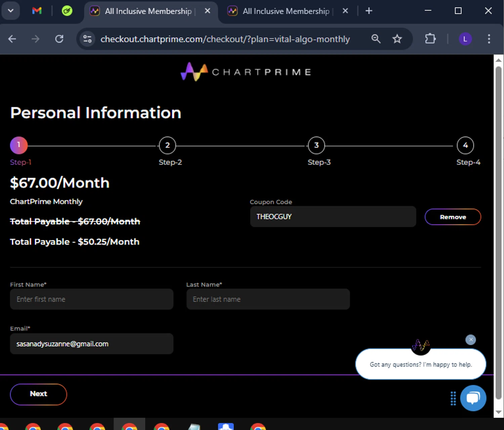
Task: Click the dotted drag handle beside chat
Action: tap(453, 398)
